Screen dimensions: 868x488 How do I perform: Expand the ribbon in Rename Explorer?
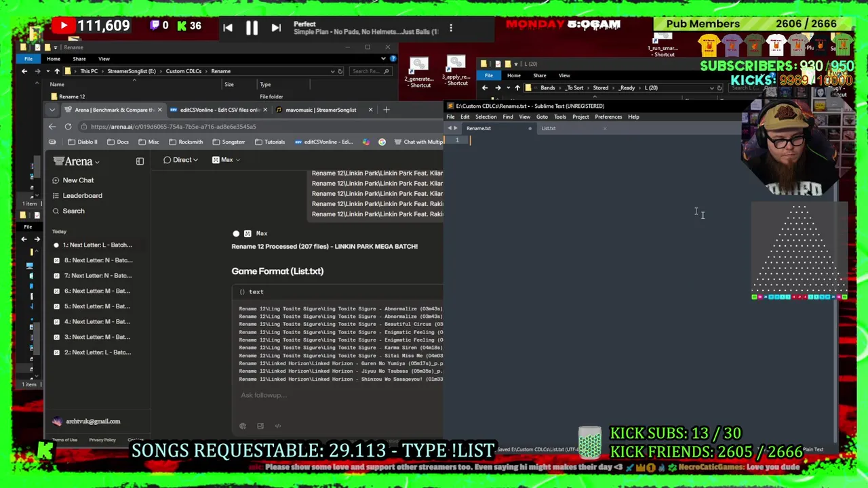(383, 59)
